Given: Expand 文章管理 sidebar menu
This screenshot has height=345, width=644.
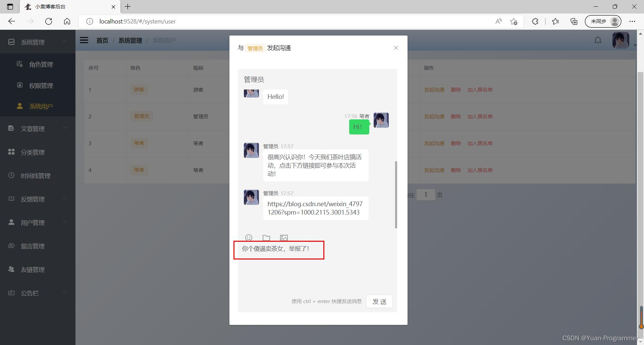Looking at the screenshot, I should point(38,128).
